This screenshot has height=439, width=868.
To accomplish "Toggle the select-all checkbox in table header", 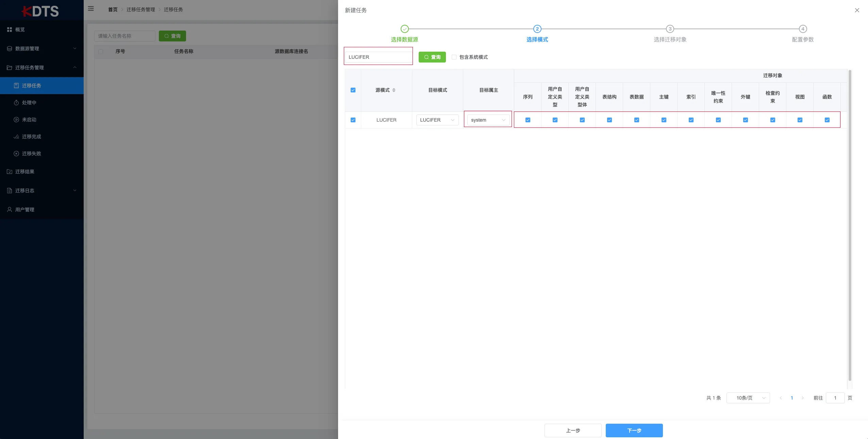I will (x=353, y=90).
